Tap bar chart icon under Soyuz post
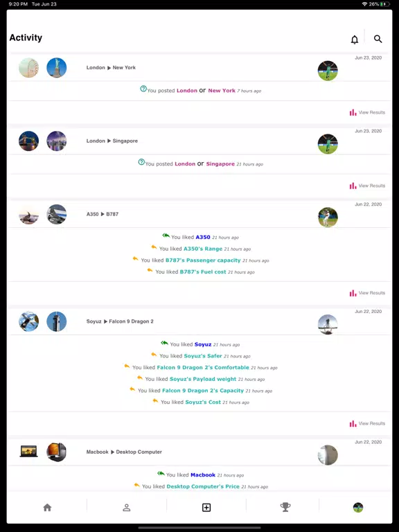 (x=353, y=423)
